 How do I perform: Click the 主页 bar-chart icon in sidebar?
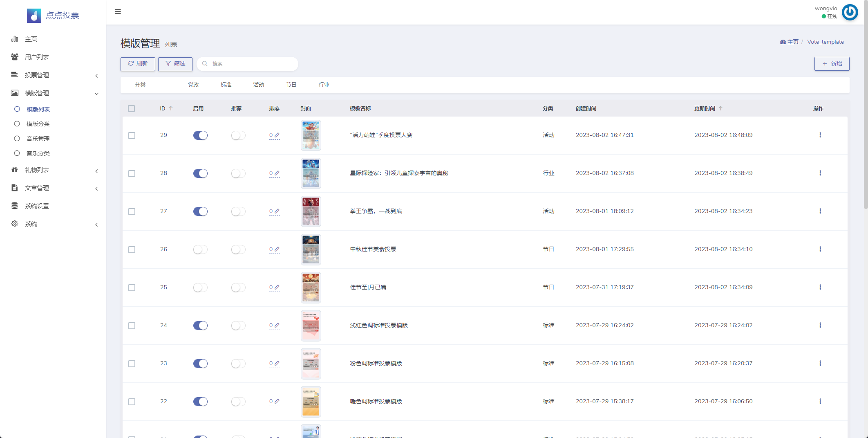coord(15,39)
